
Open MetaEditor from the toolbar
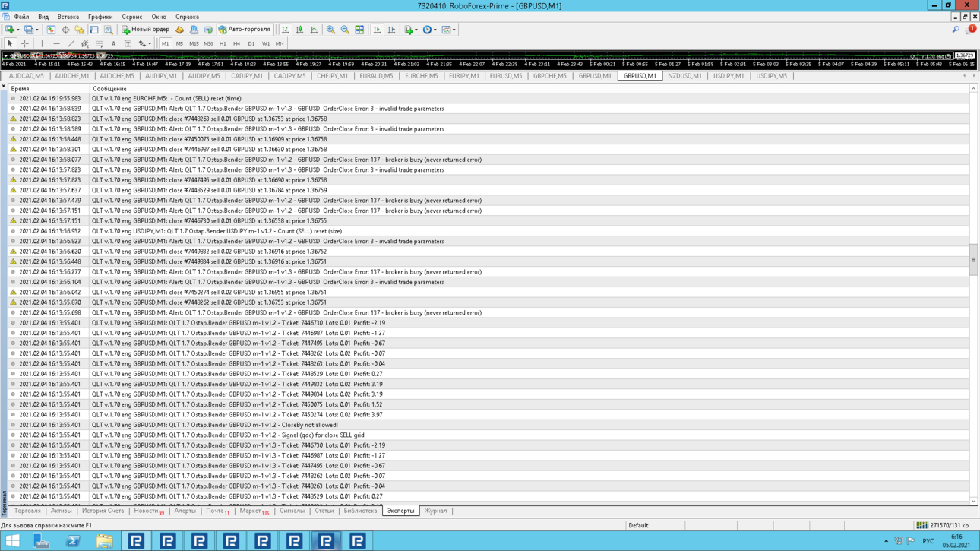click(x=179, y=30)
